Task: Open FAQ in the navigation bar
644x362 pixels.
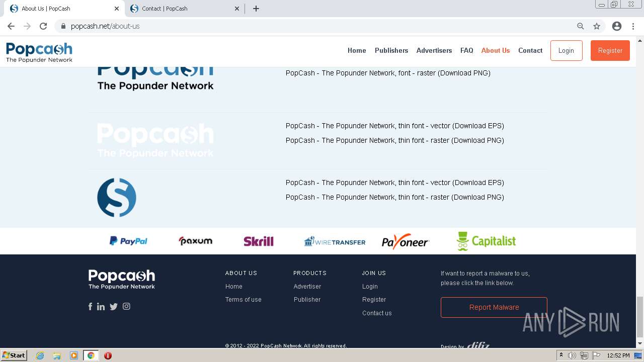Action: pos(467,50)
